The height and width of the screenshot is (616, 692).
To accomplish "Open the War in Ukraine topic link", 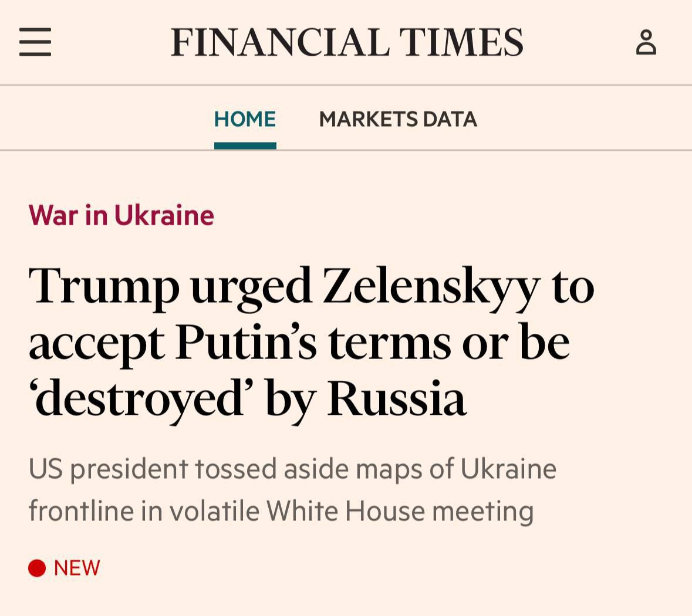I will (x=121, y=215).
